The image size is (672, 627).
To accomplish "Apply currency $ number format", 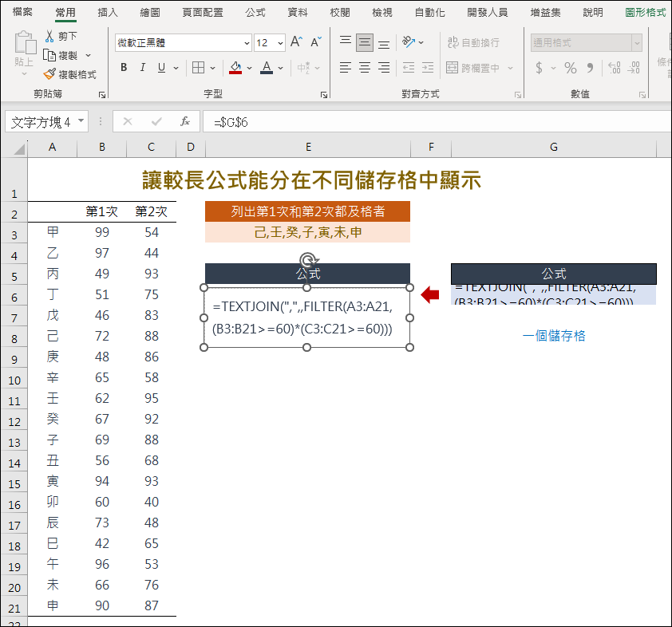I will pos(540,68).
